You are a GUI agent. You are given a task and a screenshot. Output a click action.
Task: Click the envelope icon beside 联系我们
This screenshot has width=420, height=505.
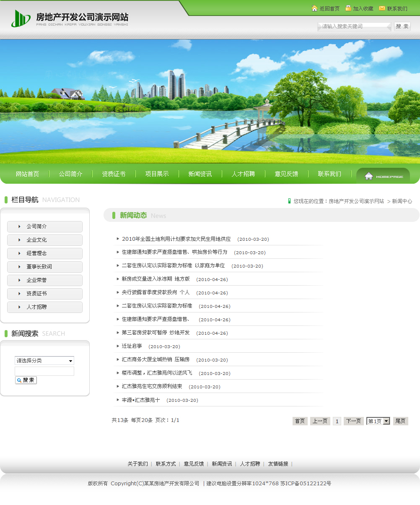[x=382, y=8]
